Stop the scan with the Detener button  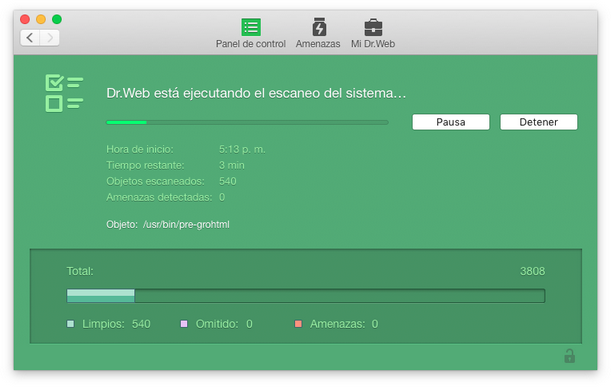pyautogui.click(x=539, y=122)
